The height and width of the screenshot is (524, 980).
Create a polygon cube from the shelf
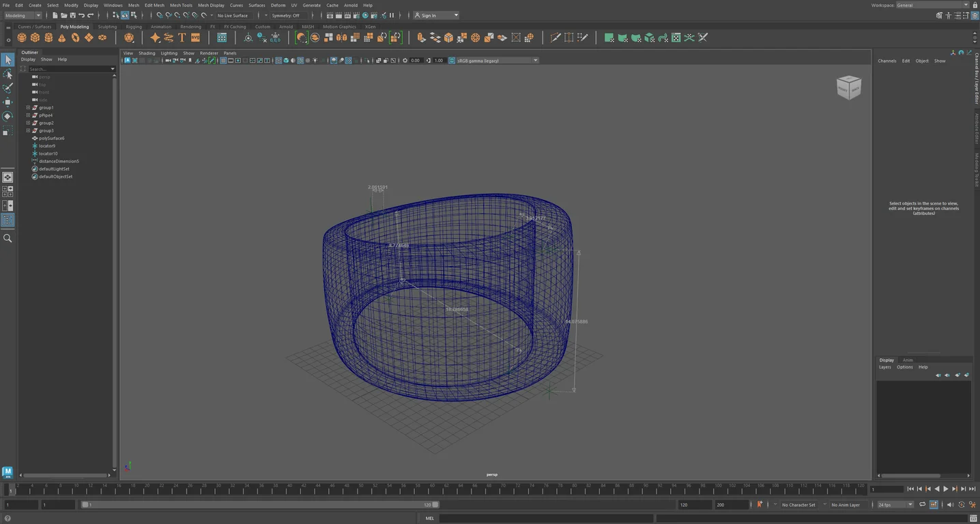(x=35, y=38)
